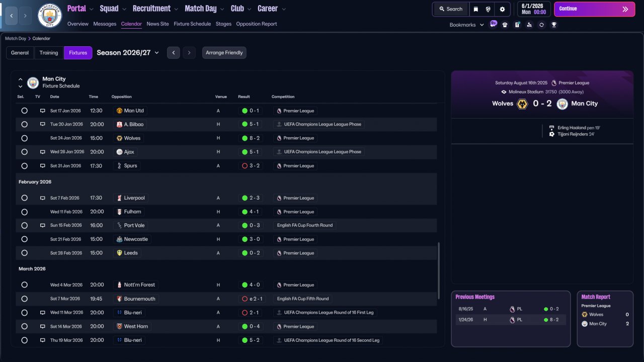Click the up chevron beside Man City
644x362 pixels.
pos(21,79)
